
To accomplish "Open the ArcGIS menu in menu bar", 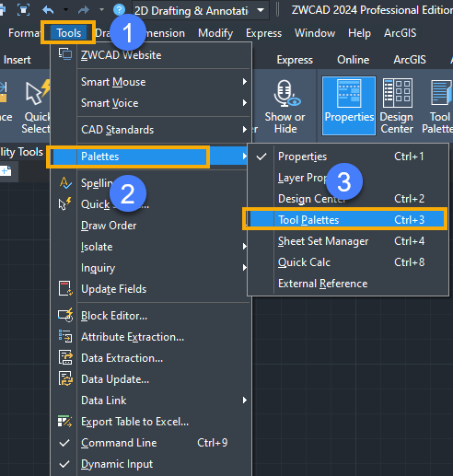I will click(401, 33).
